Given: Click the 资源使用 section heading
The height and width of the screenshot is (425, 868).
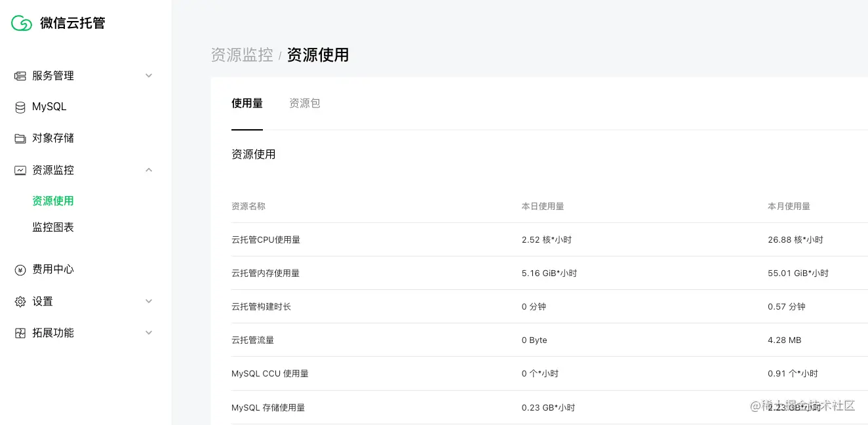Looking at the screenshot, I should (x=254, y=154).
